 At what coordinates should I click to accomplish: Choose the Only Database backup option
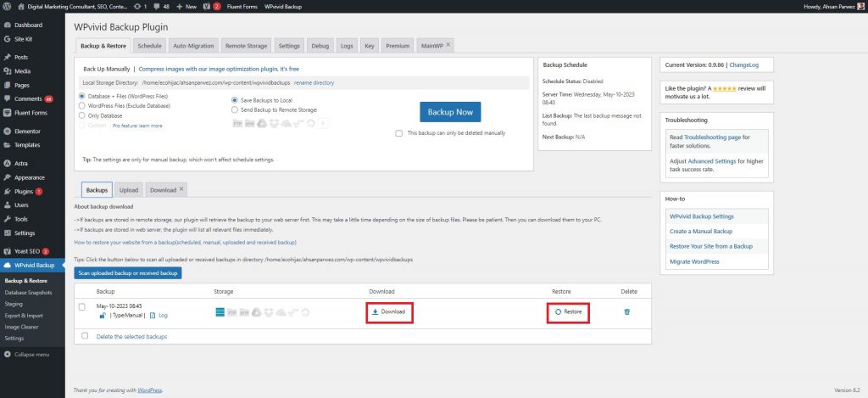(x=82, y=116)
